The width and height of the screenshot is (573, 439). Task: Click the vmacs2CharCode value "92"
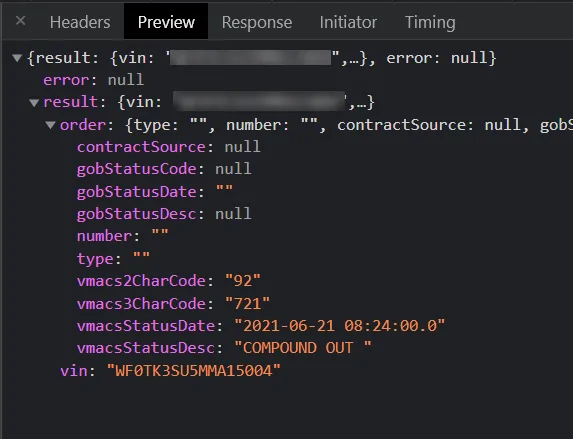tap(243, 281)
